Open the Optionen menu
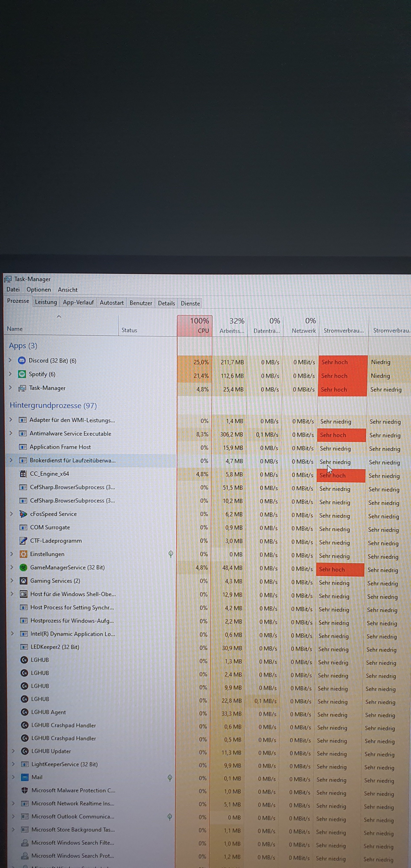411x868 pixels. [39, 290]
